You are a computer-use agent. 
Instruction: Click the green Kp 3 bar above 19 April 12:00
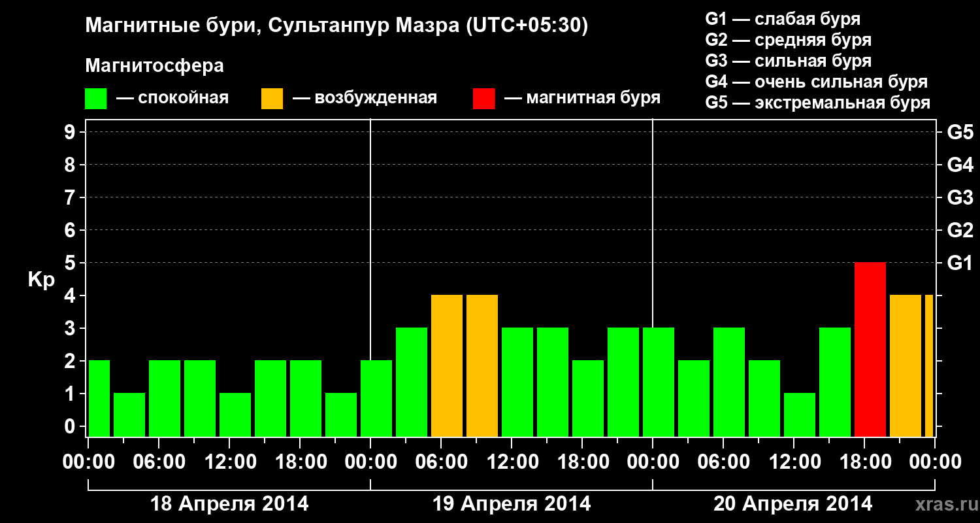[517, 382]
